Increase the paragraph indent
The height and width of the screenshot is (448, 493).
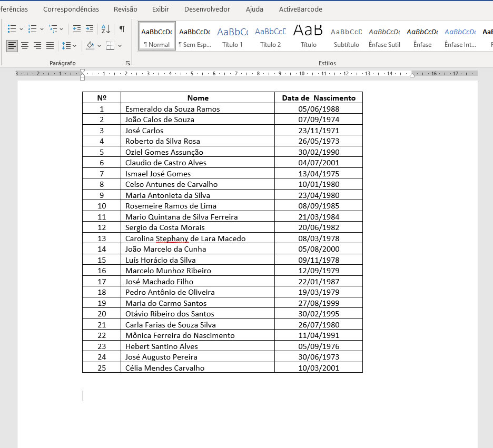(90, 29)
